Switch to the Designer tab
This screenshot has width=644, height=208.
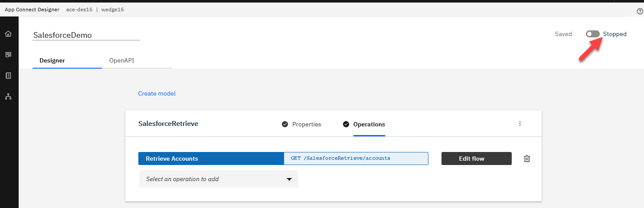[52, 61]
